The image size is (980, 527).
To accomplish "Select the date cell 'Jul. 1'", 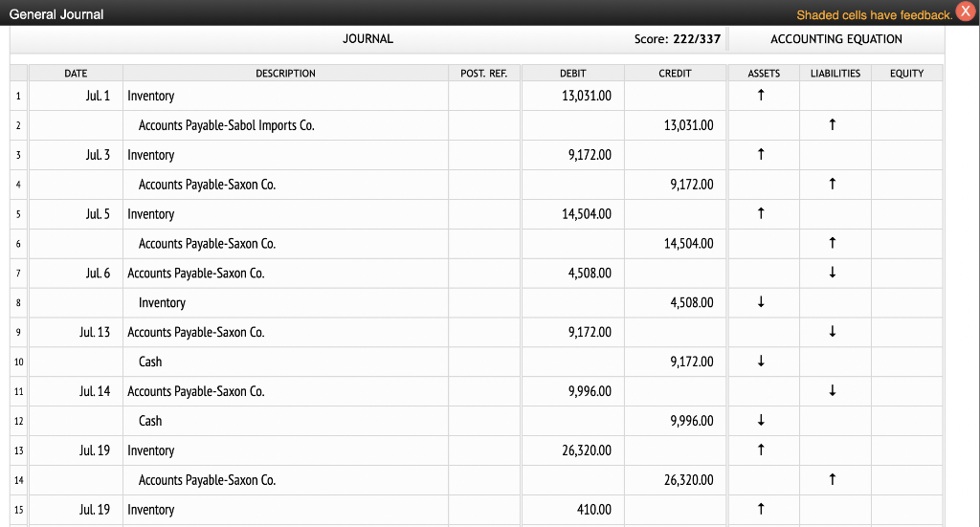I will point(98,96).
